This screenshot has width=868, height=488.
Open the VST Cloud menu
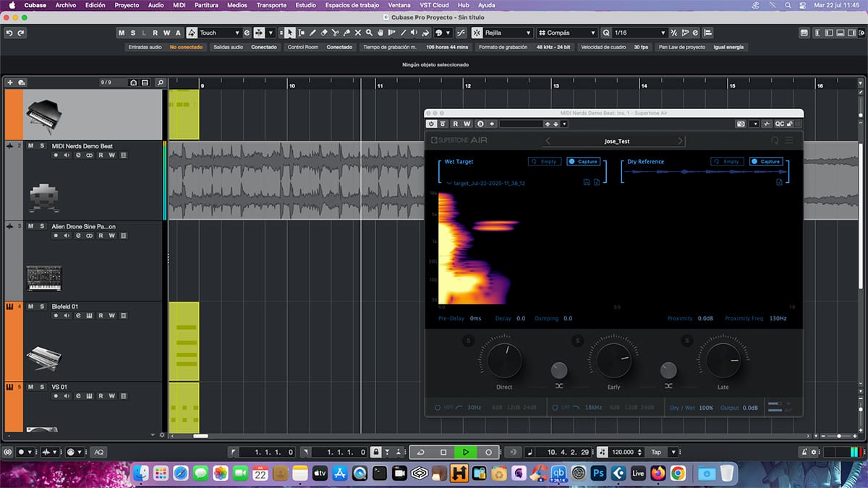(x=434, y=5)
